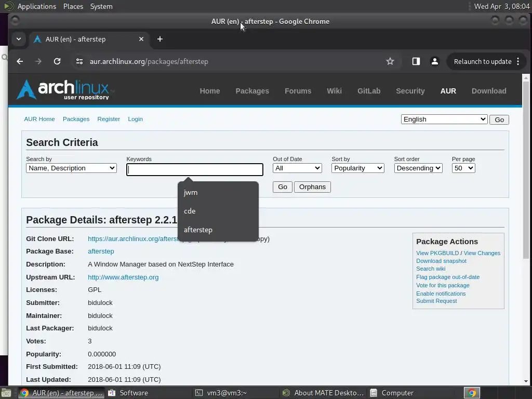The image size is (532, 399).
Task: Click the page vertical scrollbar
Action: [x=526, y=170]
